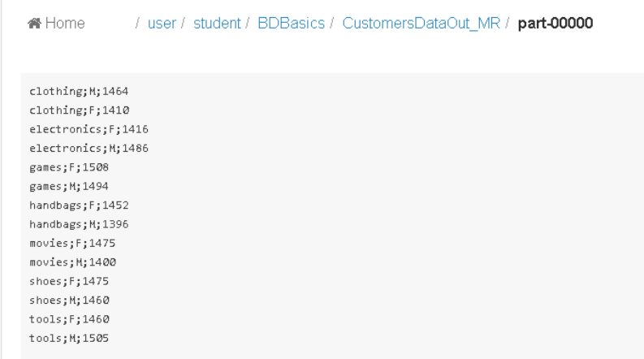Navigate to the user directory breadcrumb
Screen dimensions: 644x359
click(162, 24)
